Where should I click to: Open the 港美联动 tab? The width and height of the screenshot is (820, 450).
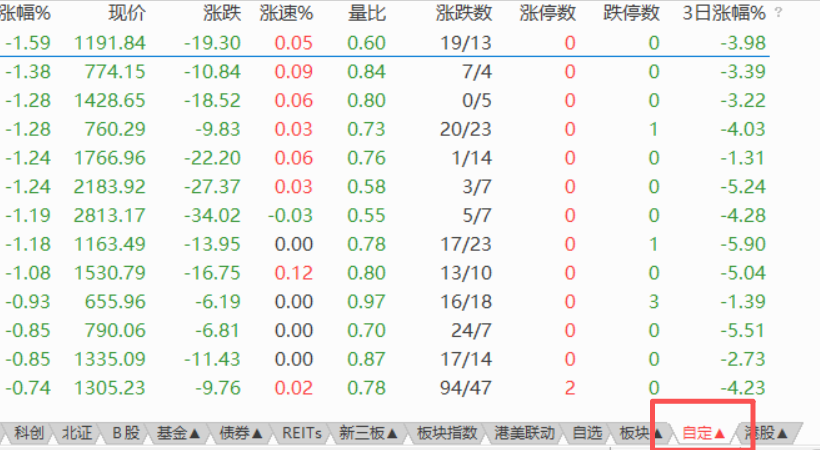tap(524, 433)
